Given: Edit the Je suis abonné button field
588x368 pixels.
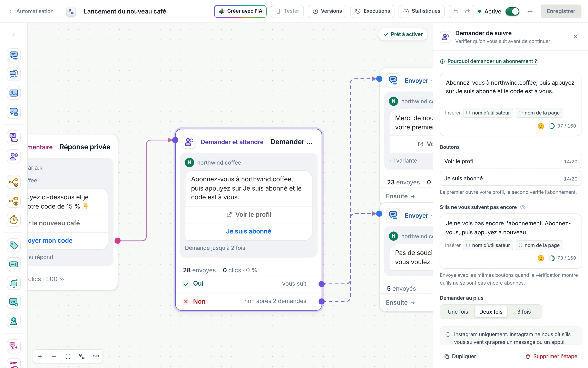Looking at the screenshot, I should click(x=510, y=178).
